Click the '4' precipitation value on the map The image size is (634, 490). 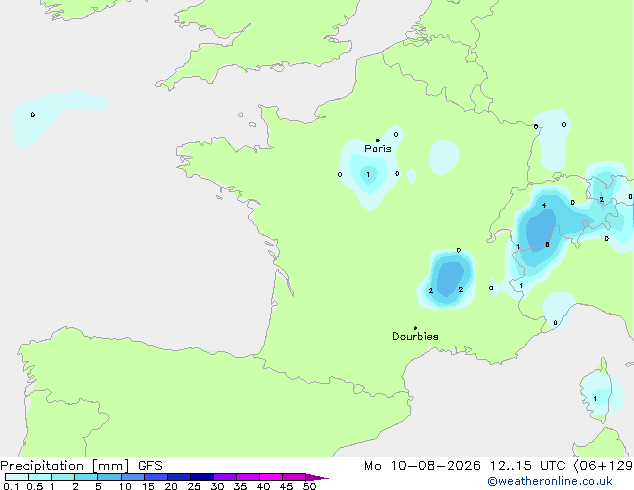544,205
